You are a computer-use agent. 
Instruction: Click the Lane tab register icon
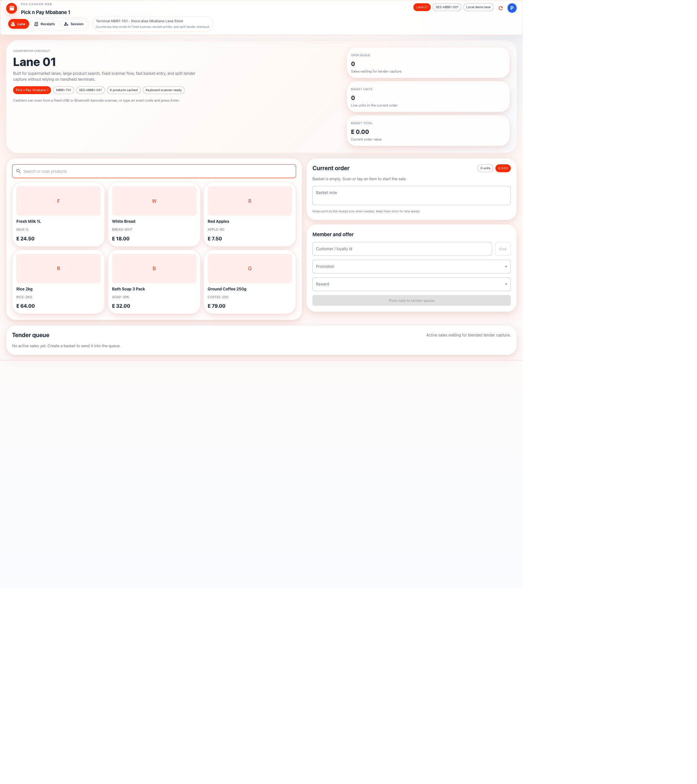coord(13,24)
